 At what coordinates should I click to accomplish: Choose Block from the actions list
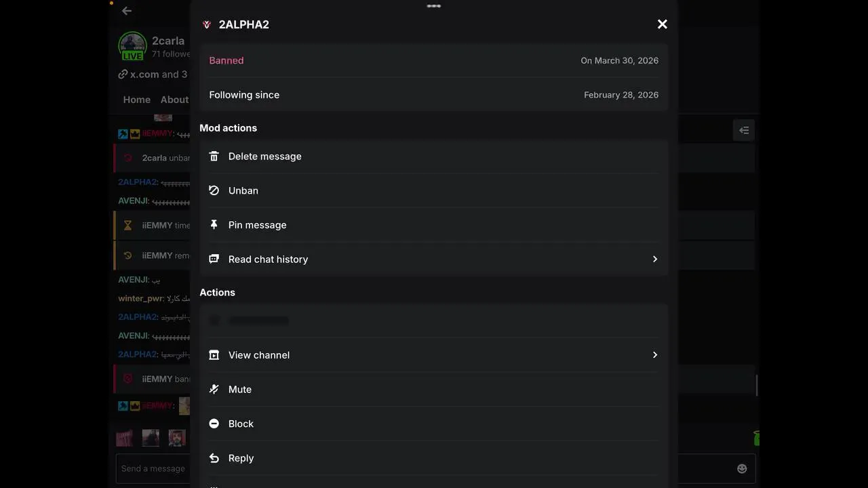[x=241, y=424]
